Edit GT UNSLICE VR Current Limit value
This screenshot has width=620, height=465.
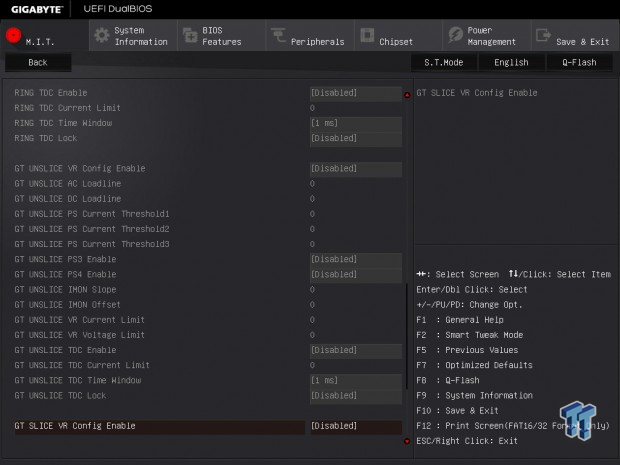click(312, 320)
